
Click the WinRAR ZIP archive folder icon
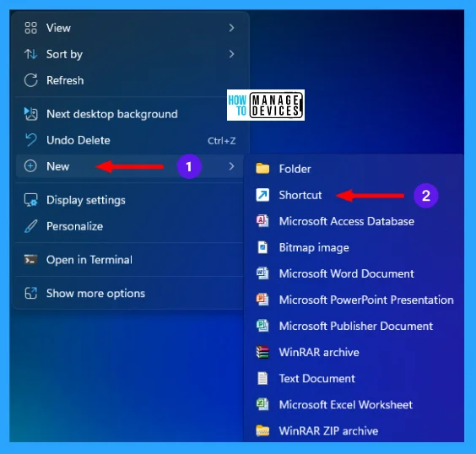pyautogui.click(x=262, y=430)
